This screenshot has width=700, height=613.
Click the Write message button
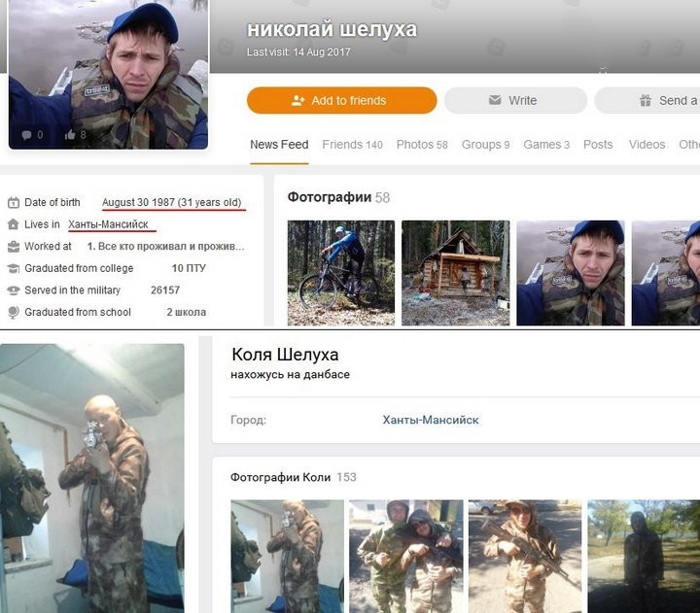tap(515, 100)
